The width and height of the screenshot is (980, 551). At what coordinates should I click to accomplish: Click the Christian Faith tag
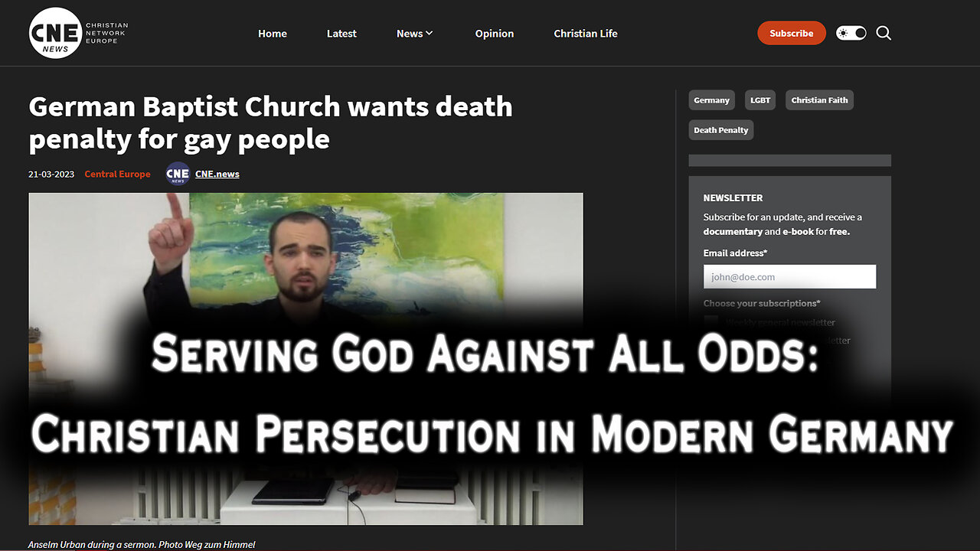click(x=819, y=100)
